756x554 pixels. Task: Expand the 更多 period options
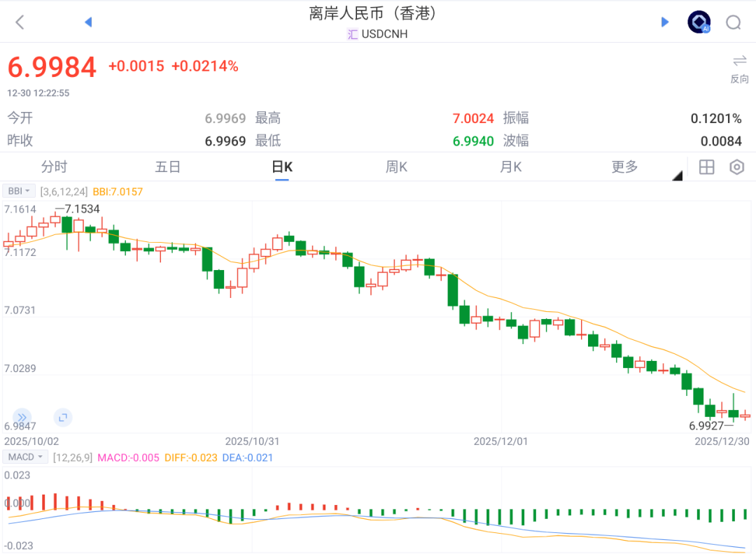tap(625, 167)
